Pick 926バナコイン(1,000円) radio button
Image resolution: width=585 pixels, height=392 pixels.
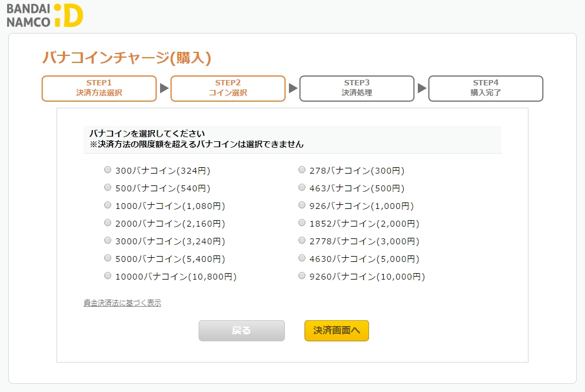(x=302, y=205)
